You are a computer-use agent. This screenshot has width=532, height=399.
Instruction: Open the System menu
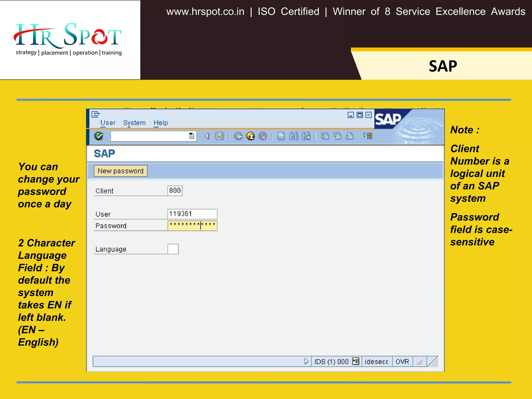134,123
